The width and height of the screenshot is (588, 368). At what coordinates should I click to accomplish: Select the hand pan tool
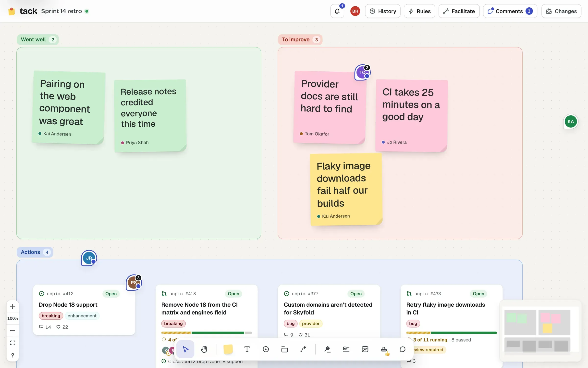pos(204,349)
